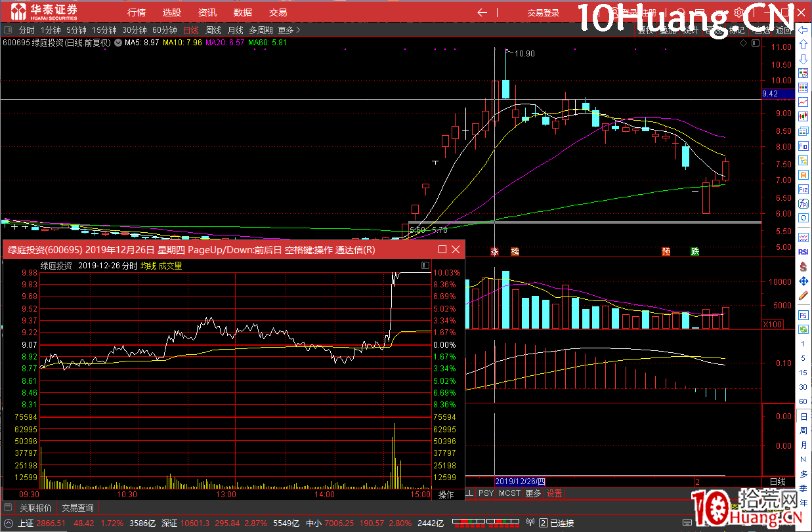The width and height of the screenshot is (812, 532).
Task: Expand 更多 indicators at chart bottom
Action: point(533,493)
